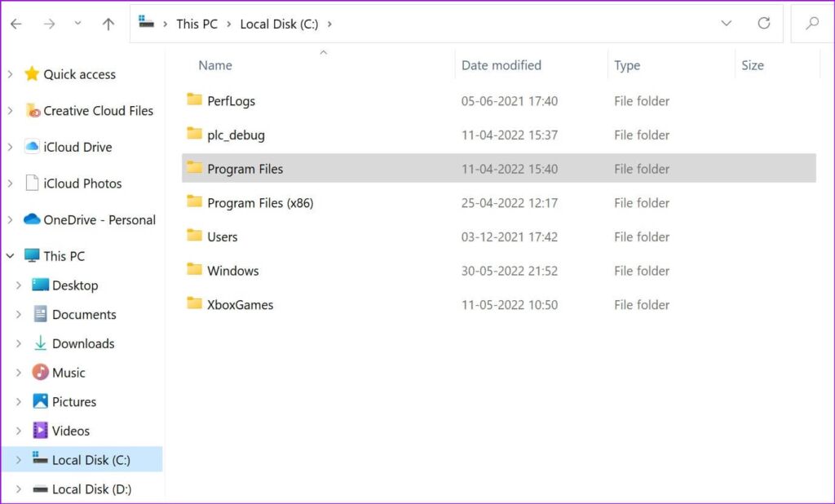Collapse the This PC tree node
This screenshot has height=504, width=835.
coord(11,256)
